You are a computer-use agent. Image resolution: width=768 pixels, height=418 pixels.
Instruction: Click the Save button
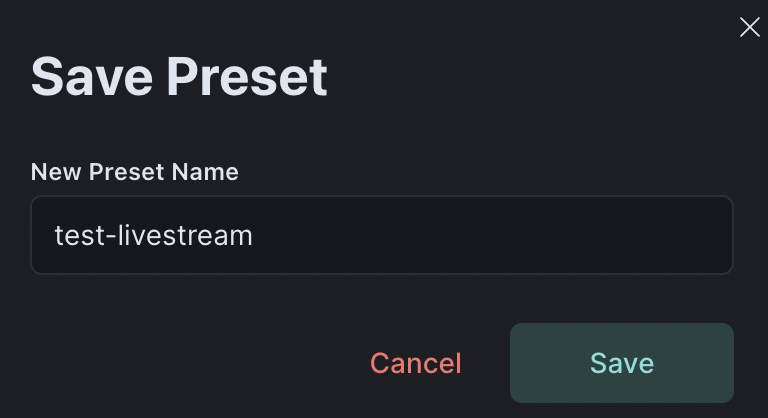pos(621,363)
